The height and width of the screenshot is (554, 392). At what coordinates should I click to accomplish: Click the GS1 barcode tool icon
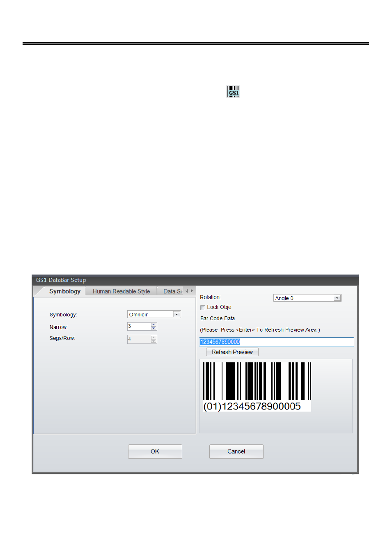pyautogui.click(x=233, y=91)
